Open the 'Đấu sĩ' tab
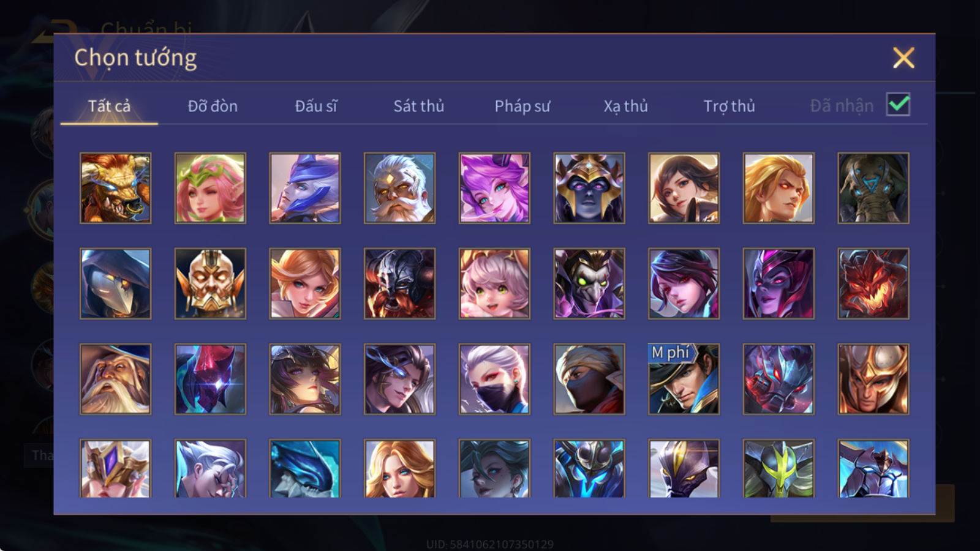 316,106
